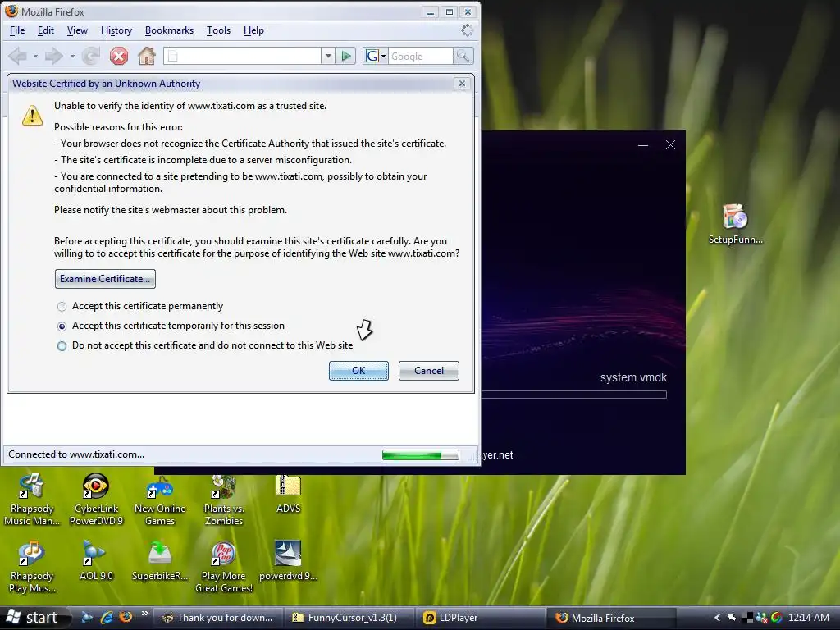Viewport: 840px width, 630px height.
Task: Select the SetupFunn... installer desktop icon
Action: tap(735, 224)
